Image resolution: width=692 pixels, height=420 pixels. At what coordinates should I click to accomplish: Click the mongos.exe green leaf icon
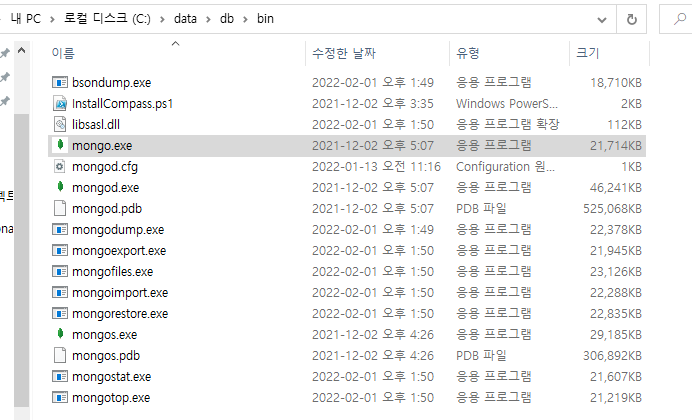60,334
